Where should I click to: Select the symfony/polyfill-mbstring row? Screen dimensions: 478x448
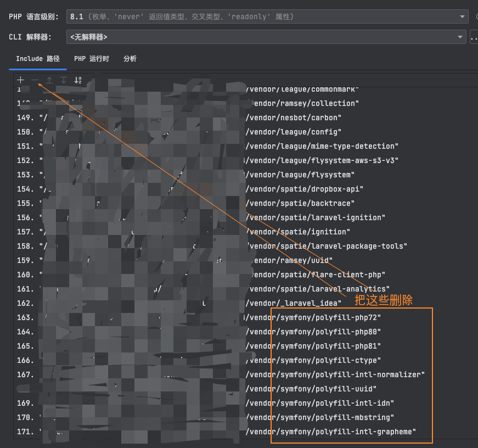tap(246, 417)
